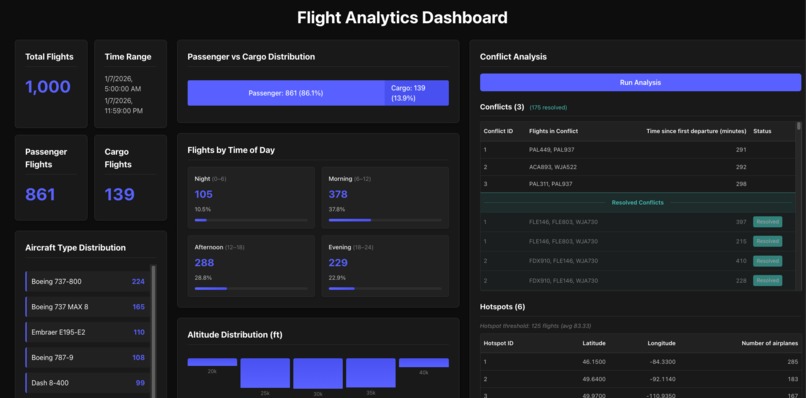Image resolution: width=806 pixels, height=398 pixels.
Task: Select the Embraer E195-E2 row
Action: (x=87, y=332)
